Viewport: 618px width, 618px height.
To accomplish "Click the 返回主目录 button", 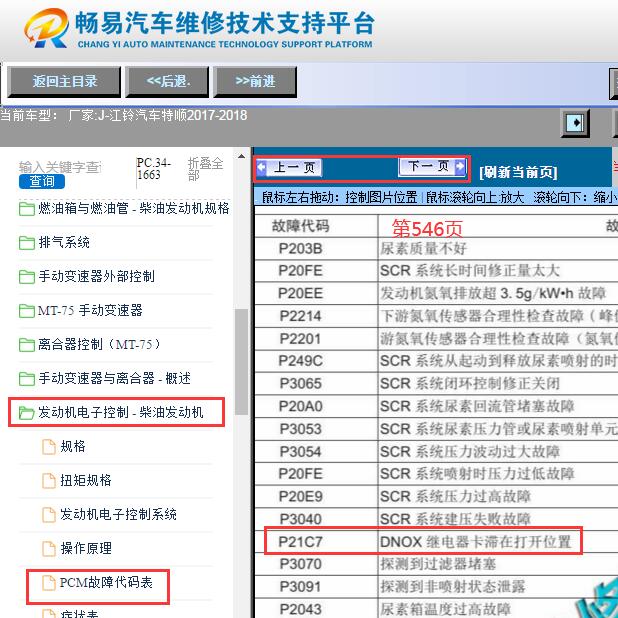I will 64,82.
